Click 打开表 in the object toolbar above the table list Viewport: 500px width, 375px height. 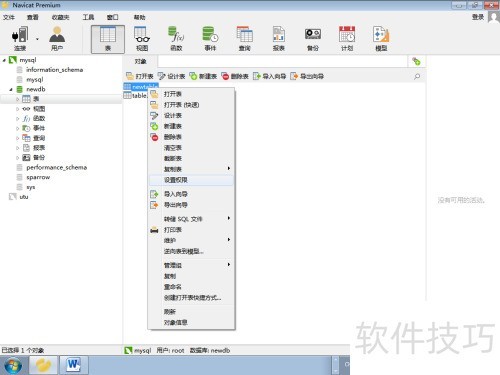[x=140, y=76]
